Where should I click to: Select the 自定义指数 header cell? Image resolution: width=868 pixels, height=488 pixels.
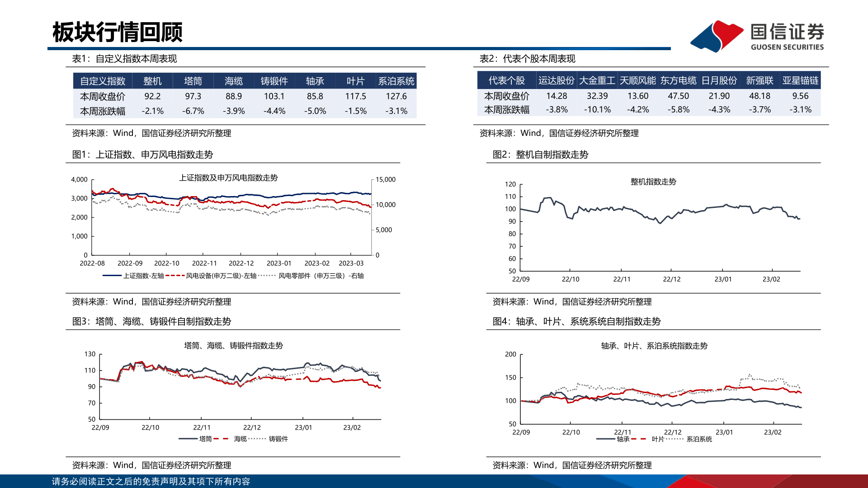[103, 81]
